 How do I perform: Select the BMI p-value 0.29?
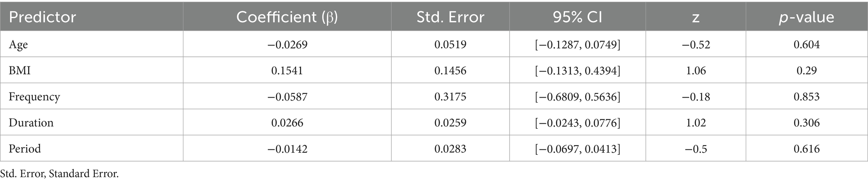click(x=806, y=70)
